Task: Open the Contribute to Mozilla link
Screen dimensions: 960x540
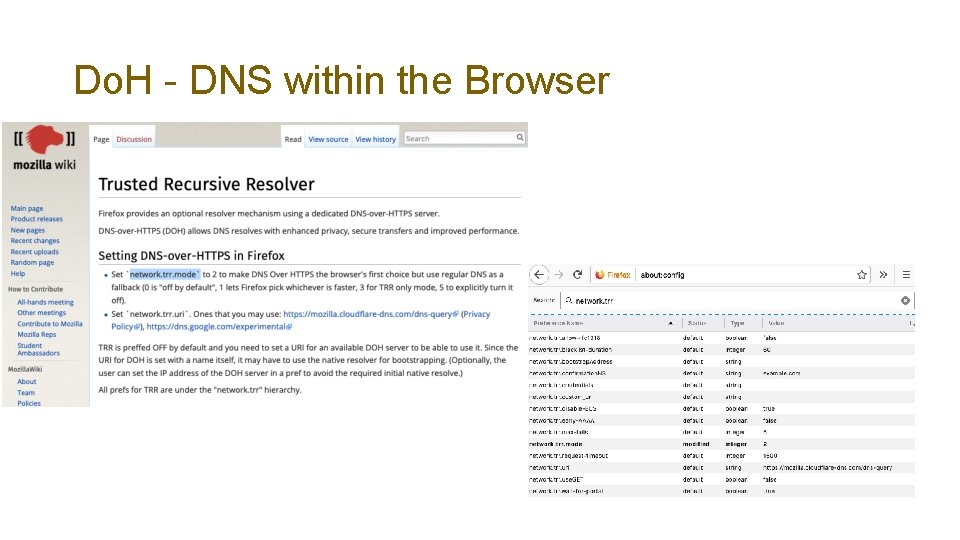Action: [x=50, y=324]
